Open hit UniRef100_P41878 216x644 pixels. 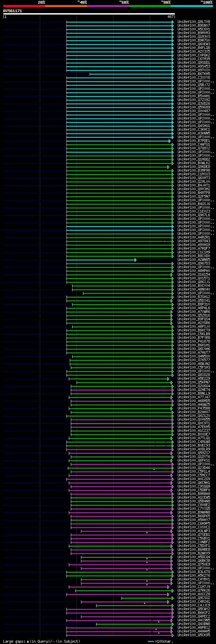coord(194,341)
